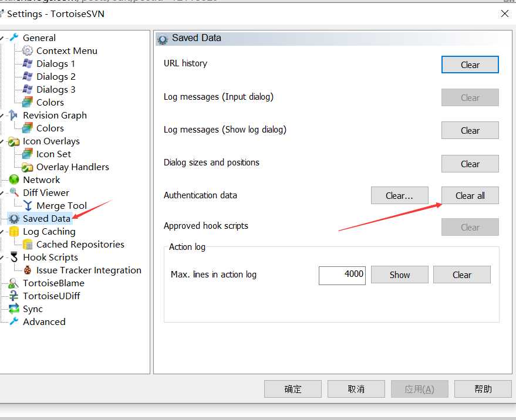Viewport: 516px width, 420px height.
Task: Clear the action log
Action: click(x=462, y=275)
